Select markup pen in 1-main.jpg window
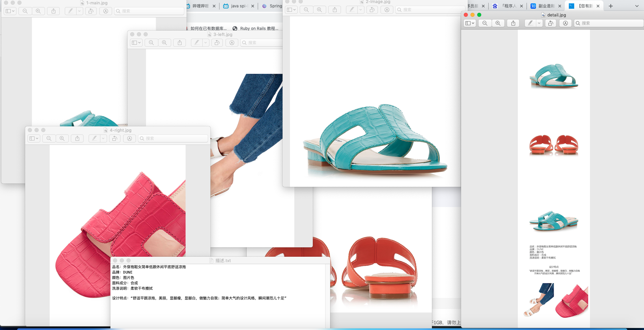Viewport: 644px width, 330px height. tap(70, 11)
